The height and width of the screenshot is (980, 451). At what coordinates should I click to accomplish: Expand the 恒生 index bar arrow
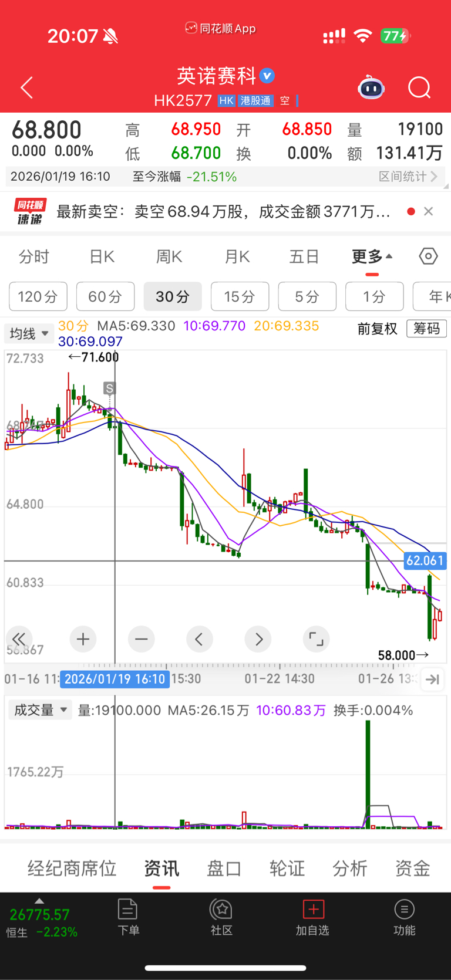(x=39, y=901)
